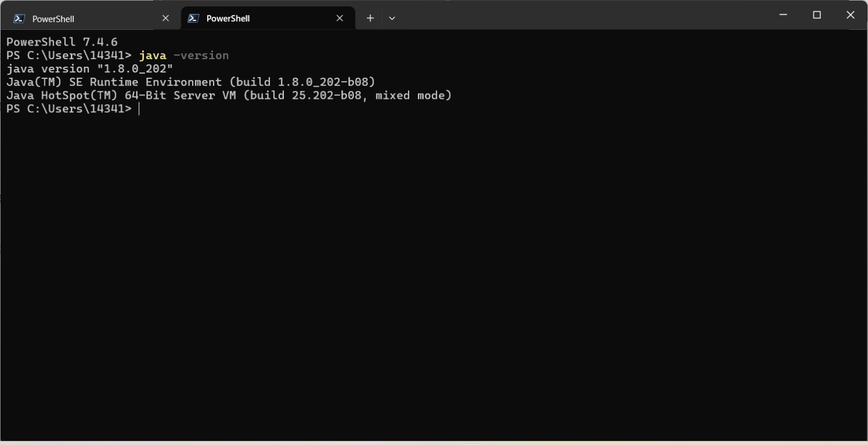Screen dimensions: 868x445
Task: Click the last empty "PS C:\Users\14341>" prompt
Action: (69, 109)
